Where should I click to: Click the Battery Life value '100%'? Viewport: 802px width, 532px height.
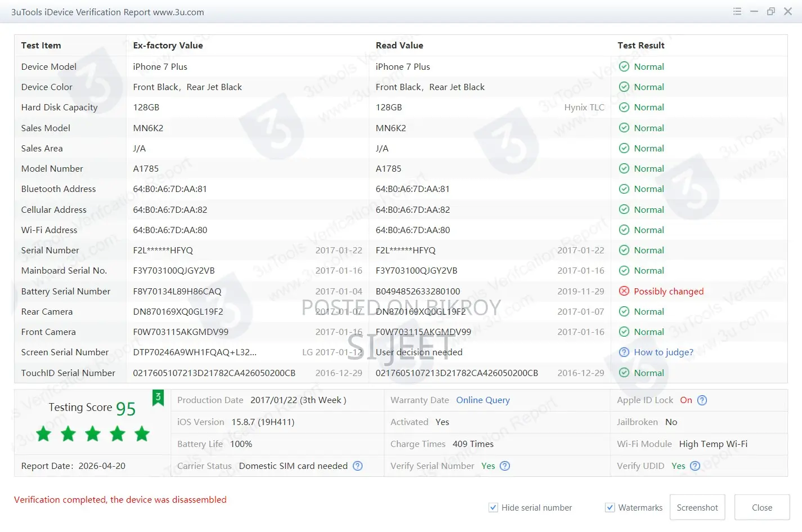pyautogui.click(x=241, y=444)
